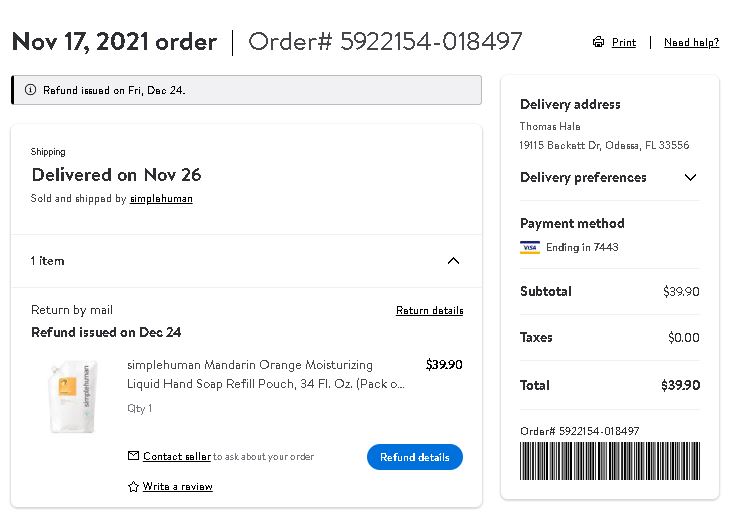
Task: Collapse the 1 item section chevron
Action: 453,260
